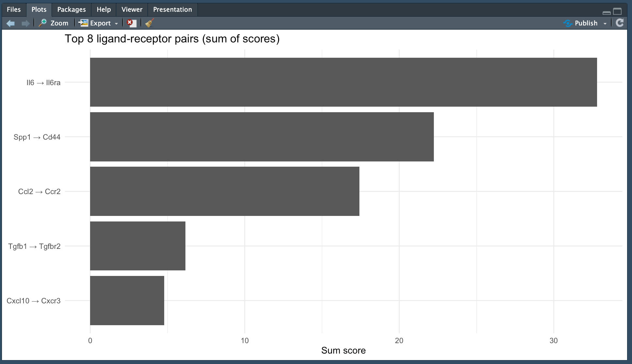632x364 pixels.
Task: Clear all plots with the broom
Action: point(150,23)
